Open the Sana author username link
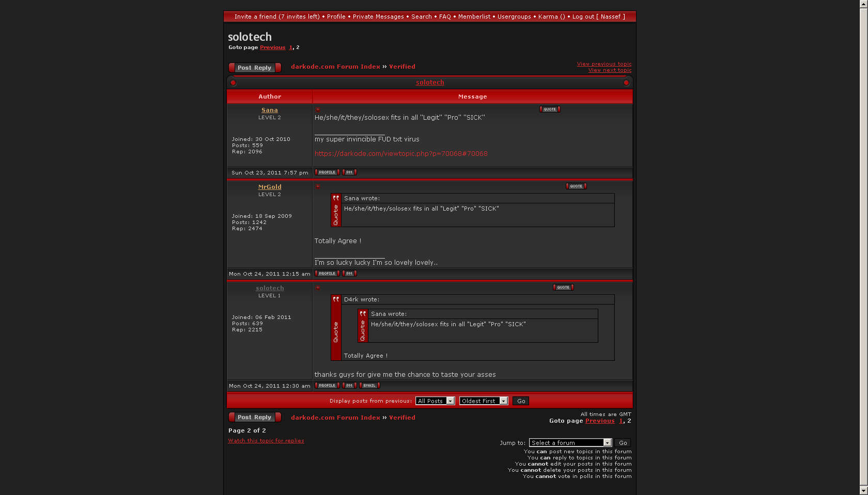 (x=269, y=110)
